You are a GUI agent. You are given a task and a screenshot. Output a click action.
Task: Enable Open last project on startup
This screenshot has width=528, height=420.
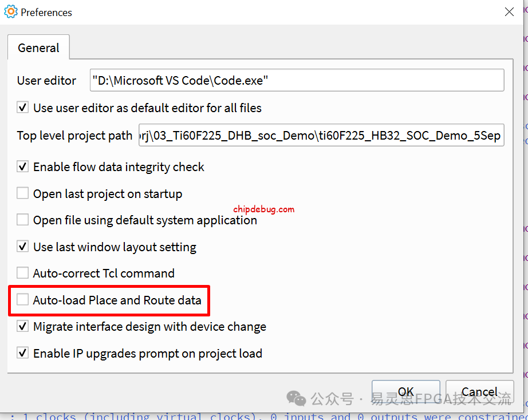coord(23,193)
